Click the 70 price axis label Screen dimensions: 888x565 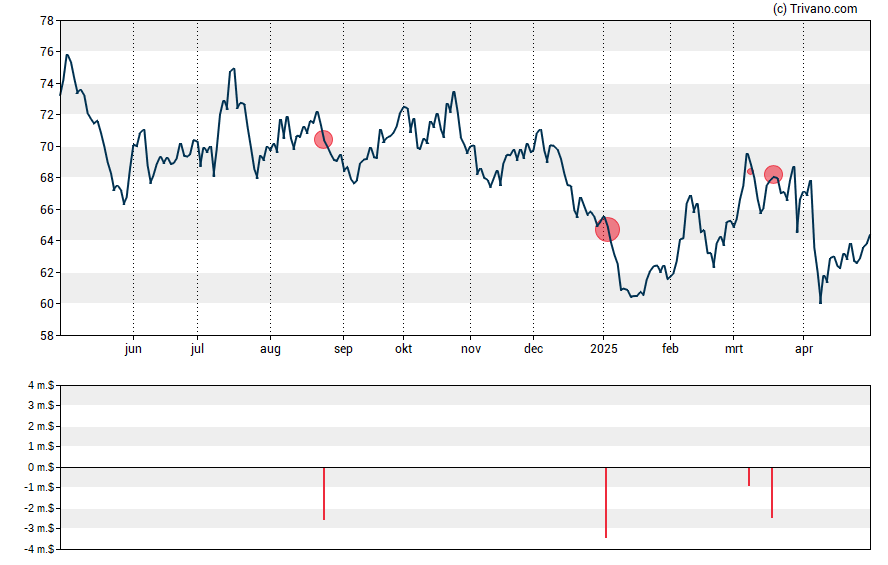coord(47,147)
